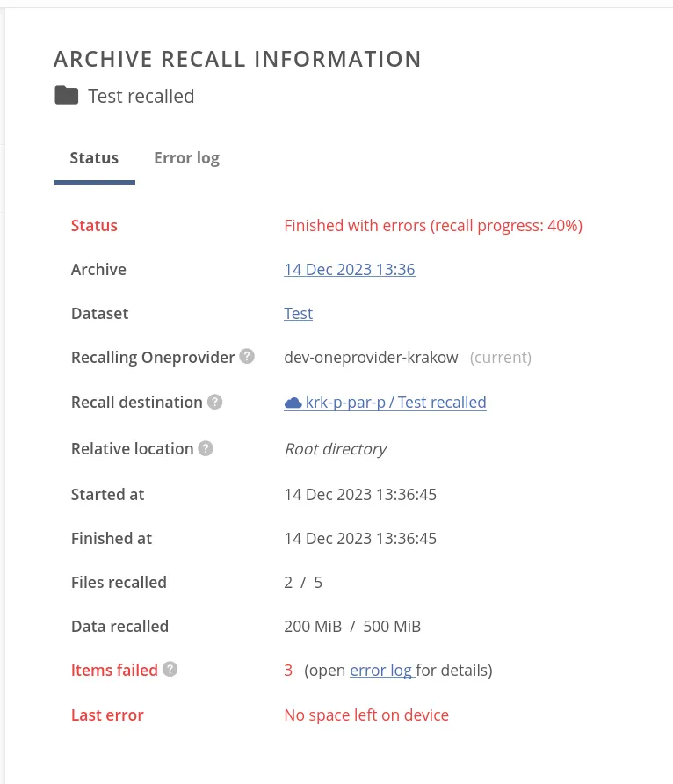Viewport: 673px width, 784px height.
Task: Click the Root directory relative location value
Action: point(335,448)
